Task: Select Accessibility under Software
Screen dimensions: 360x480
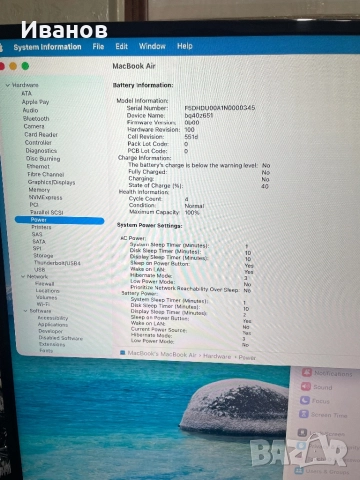Action: click(53, 318)
